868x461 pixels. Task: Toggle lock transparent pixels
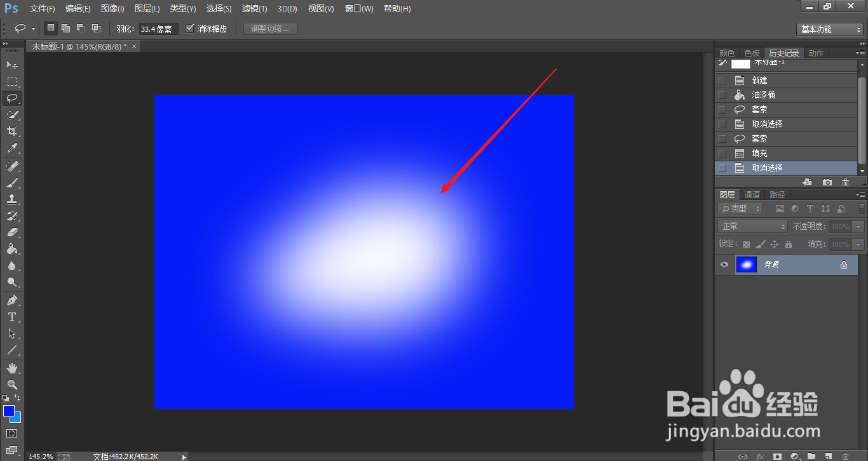[746, 244]
